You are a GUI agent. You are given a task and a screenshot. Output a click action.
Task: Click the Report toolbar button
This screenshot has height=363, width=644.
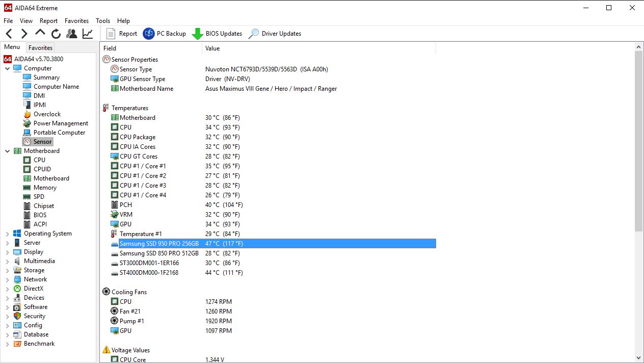click(122, 34)
